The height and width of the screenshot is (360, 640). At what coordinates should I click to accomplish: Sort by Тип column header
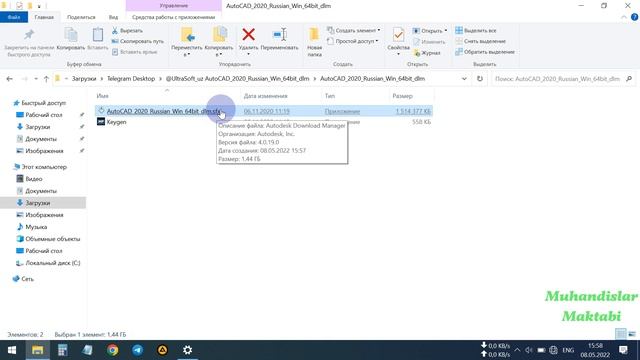pos(330,96)
